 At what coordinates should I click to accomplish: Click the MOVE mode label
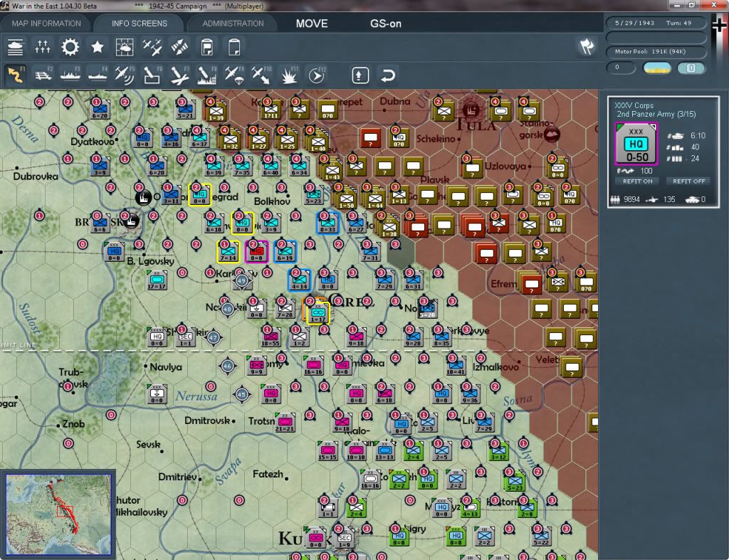point(312,23)
